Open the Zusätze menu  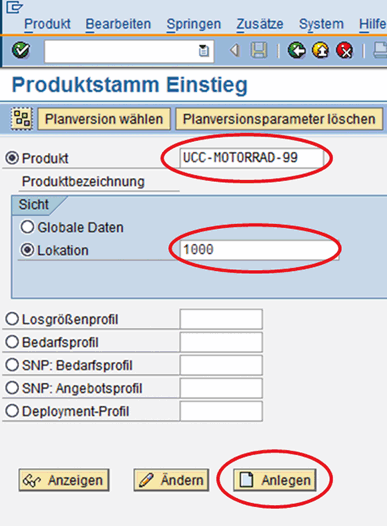click(260, 24)
